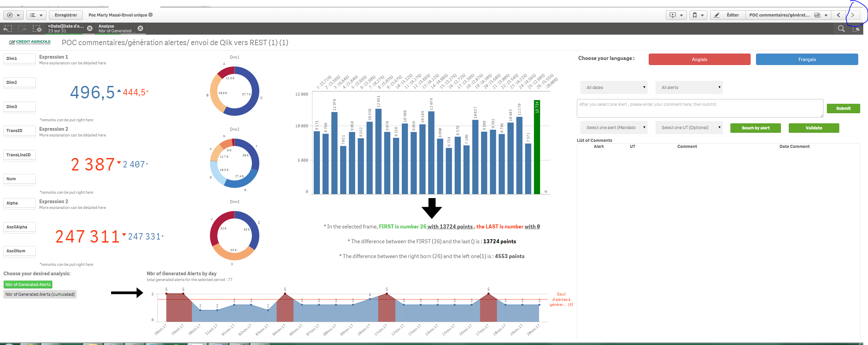Select Nbr of Generated Alerts analysis
Viewport: 868px width, 345px height.
28,285
